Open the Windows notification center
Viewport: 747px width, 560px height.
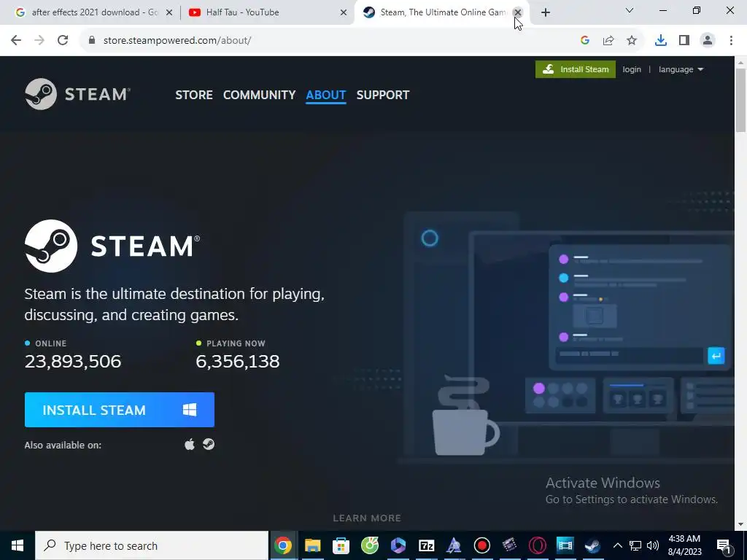724,546
